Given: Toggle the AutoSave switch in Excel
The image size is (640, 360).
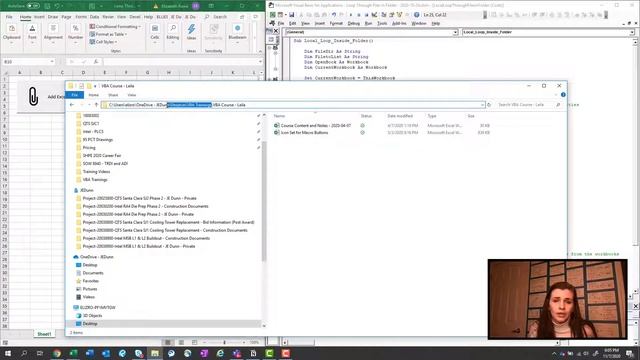Looking at the screenshot, I should (33, 6).
